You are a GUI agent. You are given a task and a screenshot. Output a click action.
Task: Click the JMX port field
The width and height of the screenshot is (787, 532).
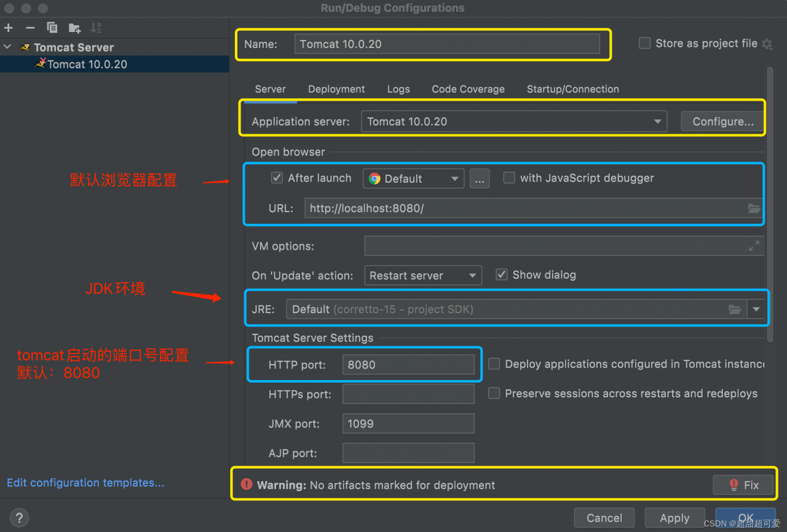(408, 423)
